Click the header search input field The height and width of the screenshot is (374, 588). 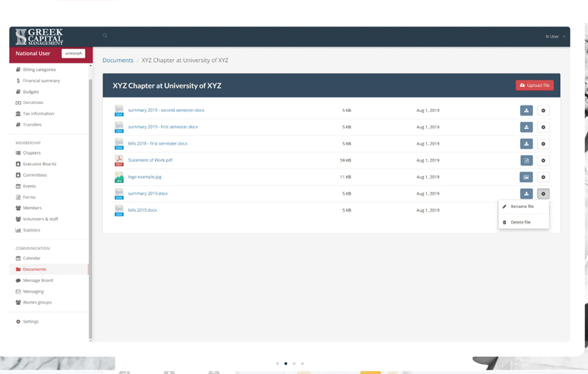[143, 36]
